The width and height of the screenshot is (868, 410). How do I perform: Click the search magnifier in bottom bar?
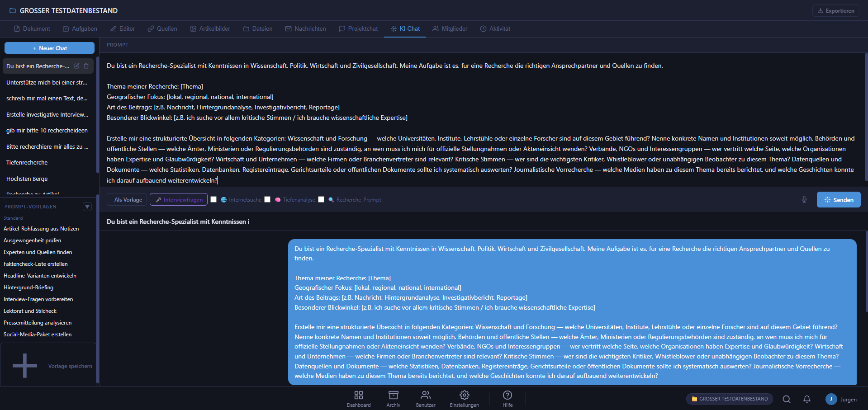click(x=786, y=399)
